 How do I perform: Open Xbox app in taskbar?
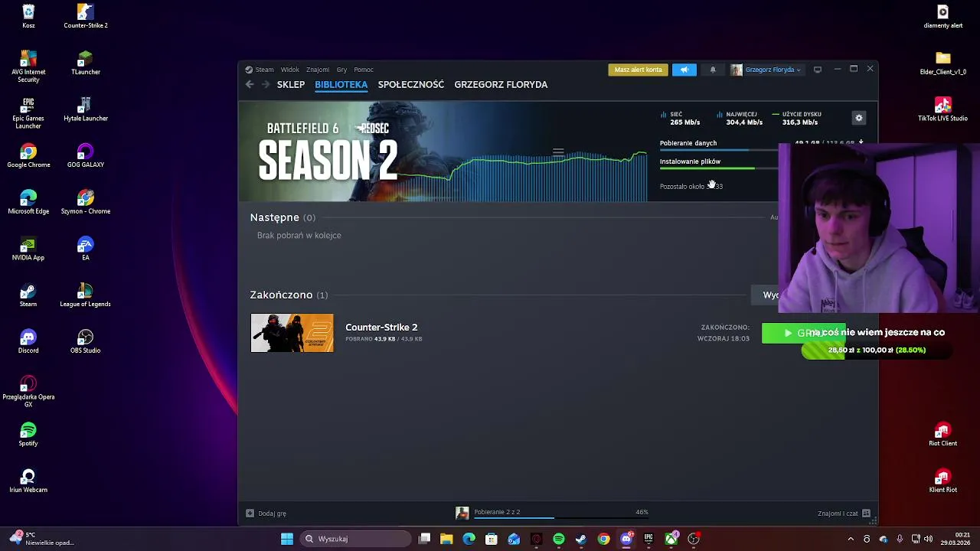(671, 539)
